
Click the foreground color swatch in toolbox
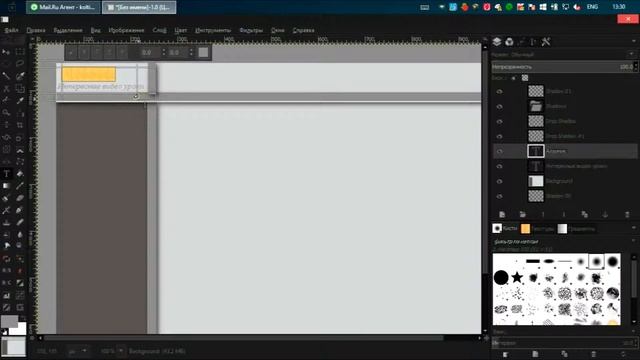[x=9, y=321]
